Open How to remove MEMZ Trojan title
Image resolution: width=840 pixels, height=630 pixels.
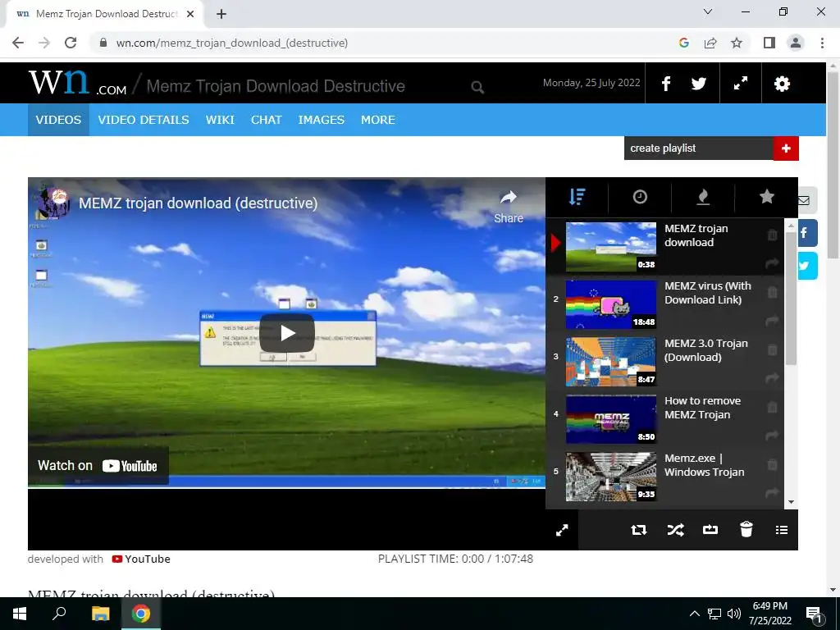tap(702, 408)
